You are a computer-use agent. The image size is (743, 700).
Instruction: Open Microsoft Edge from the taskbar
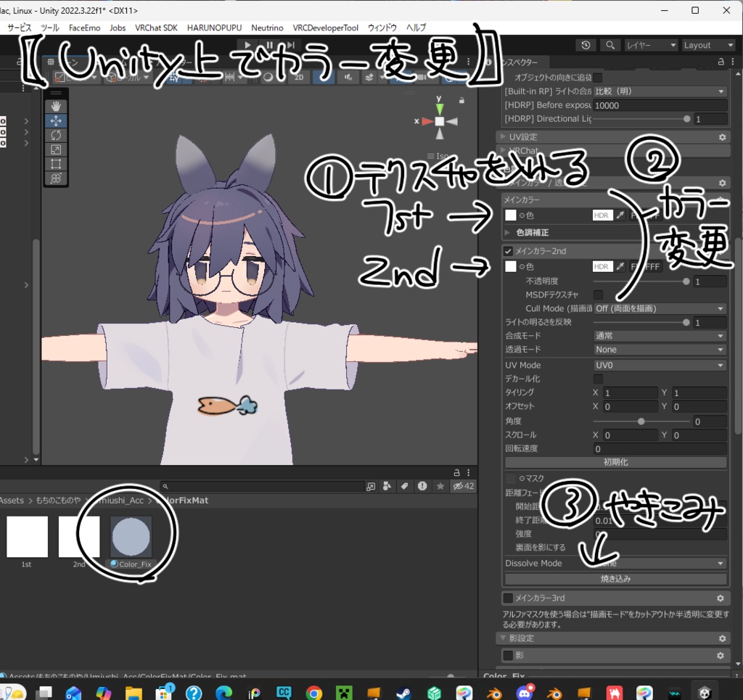[x=224, y=693]
